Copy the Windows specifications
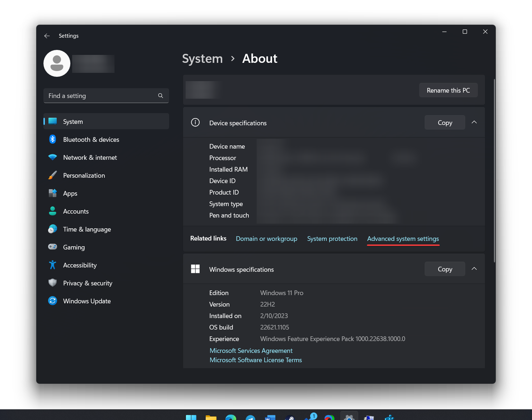This screenshot has height=420, width=532. (445, 269)
